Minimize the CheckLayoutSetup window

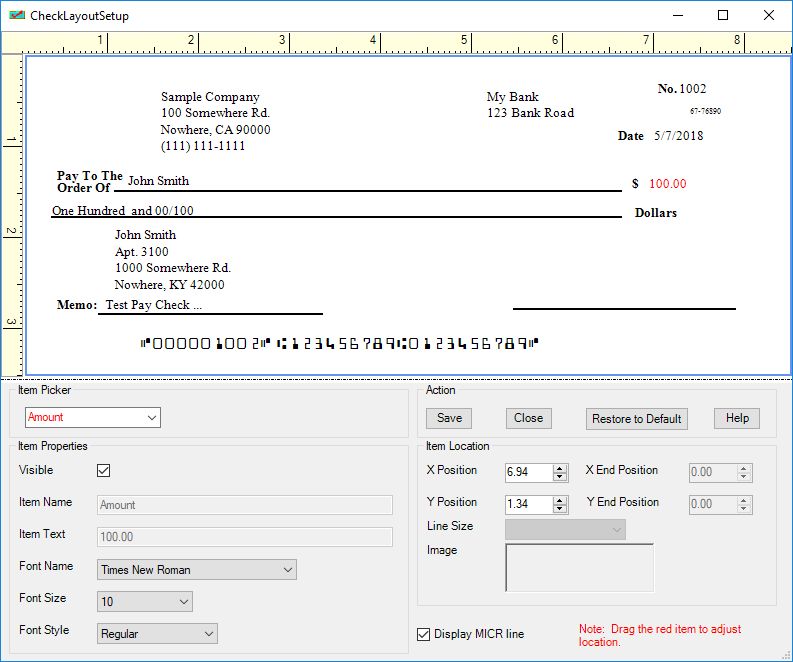click(x=678, y=15)
